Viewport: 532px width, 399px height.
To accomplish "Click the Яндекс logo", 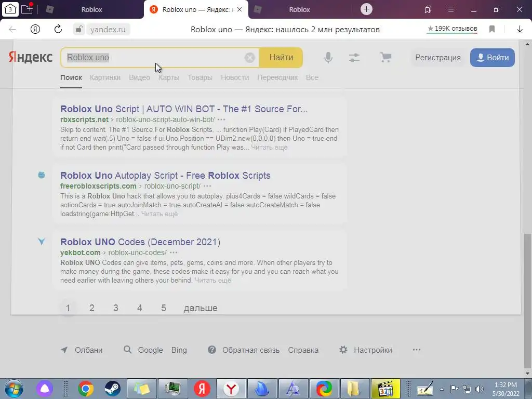I will point(31,57).
